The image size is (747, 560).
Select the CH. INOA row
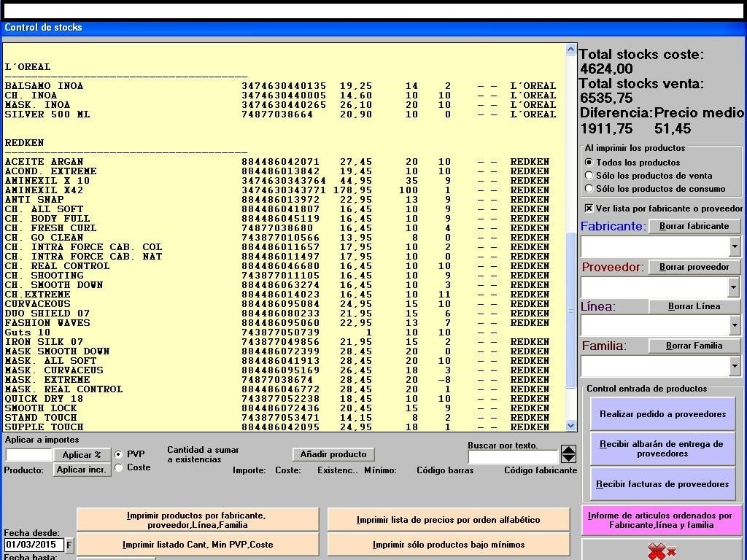coord(281,96)
